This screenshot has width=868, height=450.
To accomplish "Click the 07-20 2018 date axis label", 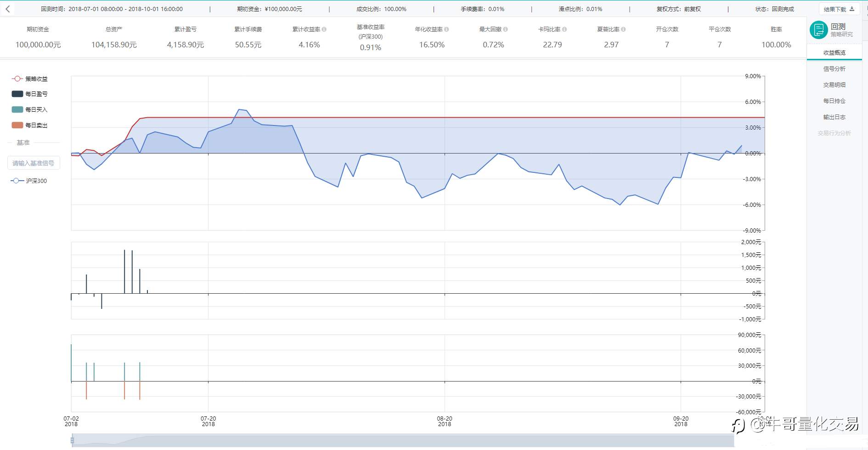I will [x=209, y=421].
